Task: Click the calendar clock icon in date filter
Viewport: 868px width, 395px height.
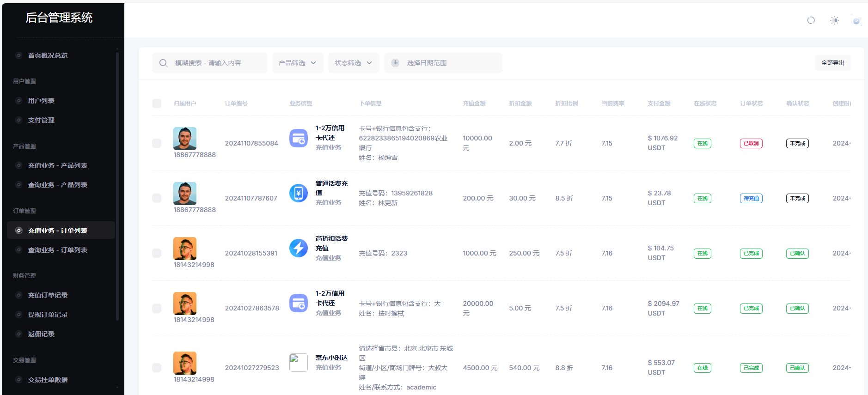Action: click(395, 63)
